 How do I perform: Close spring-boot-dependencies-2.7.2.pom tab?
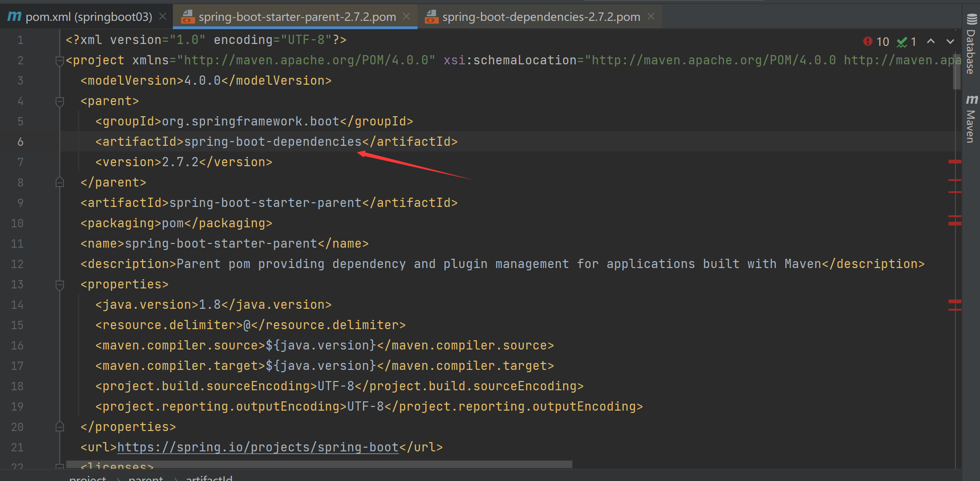(651, 17)
